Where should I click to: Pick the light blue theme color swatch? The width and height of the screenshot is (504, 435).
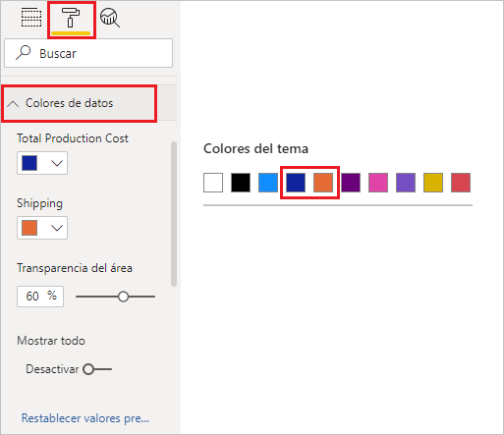pos(268,183)
